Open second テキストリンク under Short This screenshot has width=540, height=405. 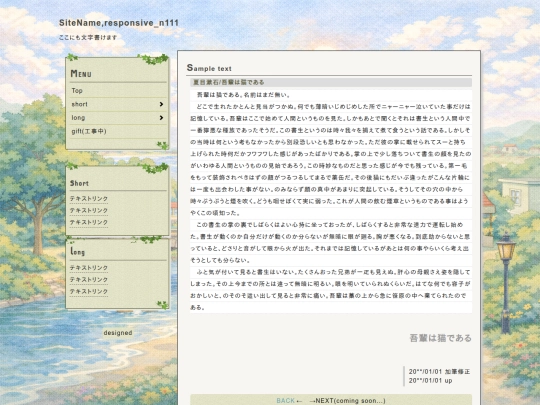coord(89,210)
